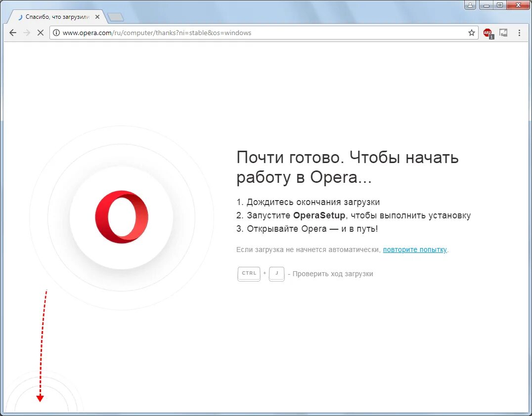Close the browser window

(519, 5)
